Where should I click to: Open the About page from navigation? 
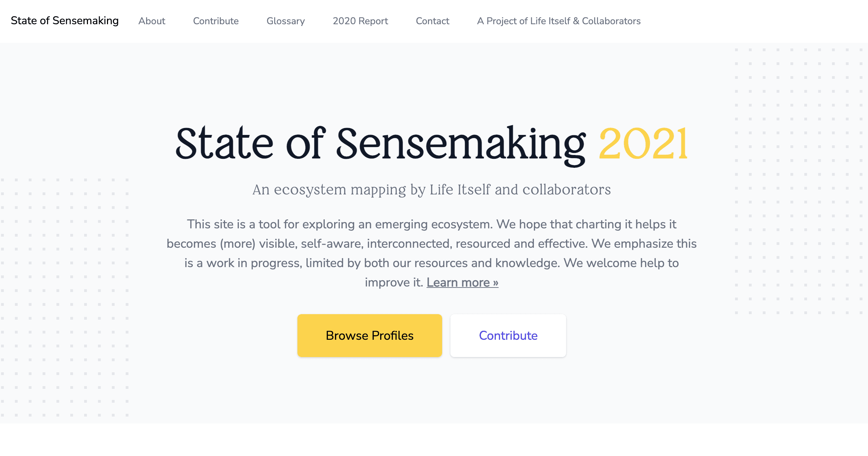point(152,21)
